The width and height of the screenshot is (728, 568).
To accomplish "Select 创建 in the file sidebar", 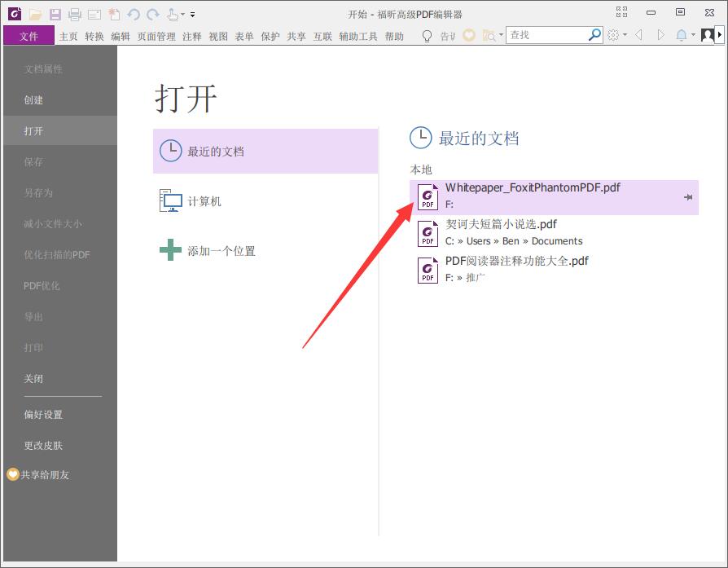I will [60, 100].
